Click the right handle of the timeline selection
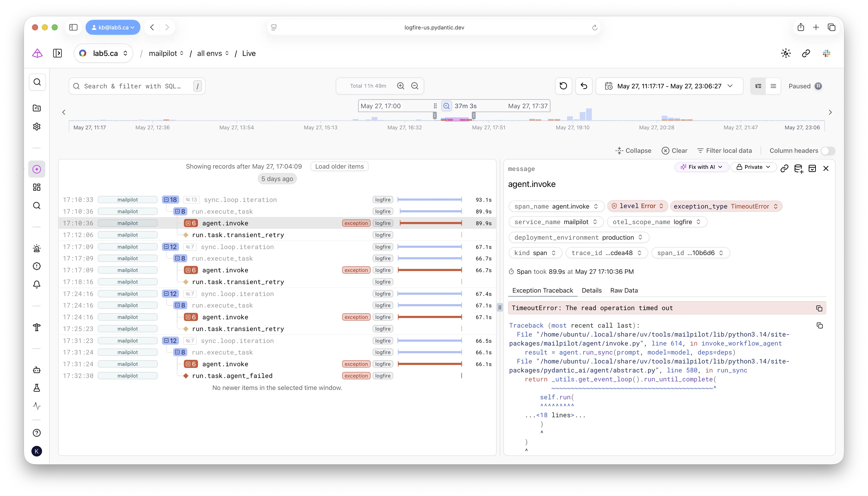Viewport: 868px width, 496px height. (x=474, y=116)
